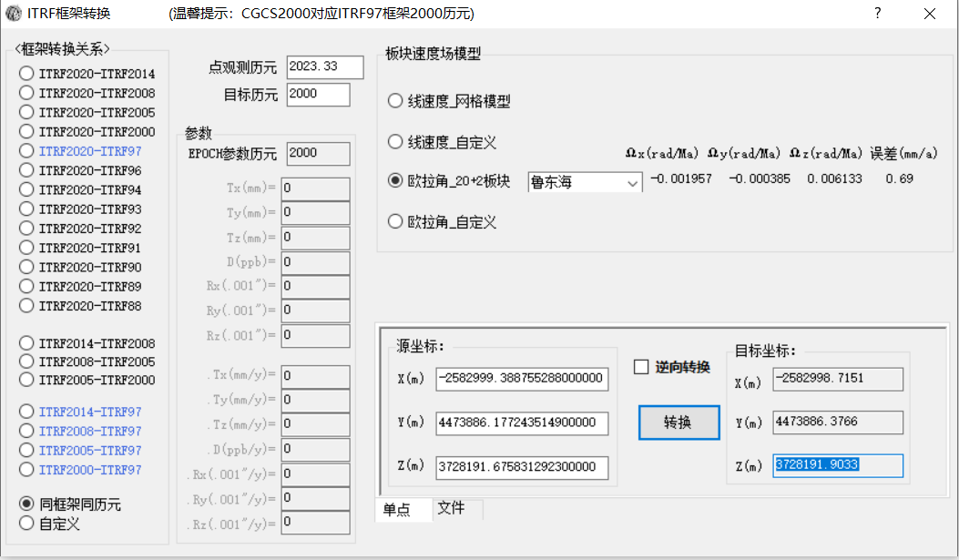Switch to the 文件 tab
Viewport: 959px width, 560px height.
click(x=451, y=509)
